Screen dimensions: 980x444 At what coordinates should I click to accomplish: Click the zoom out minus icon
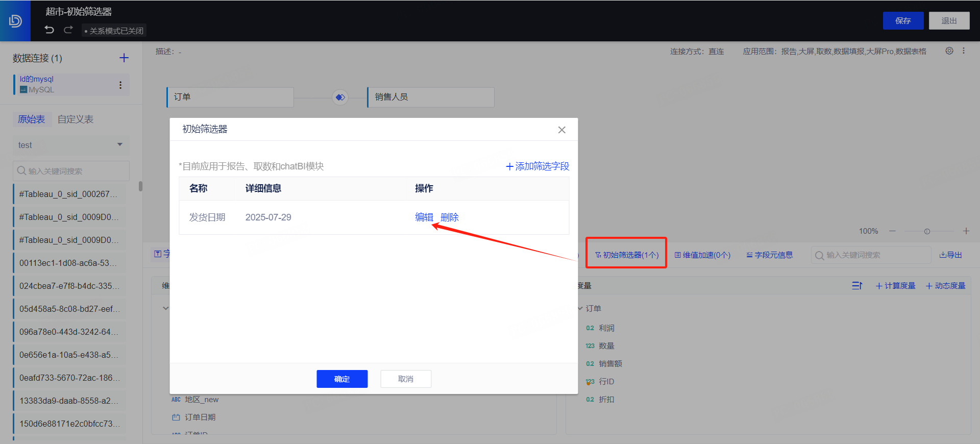pos(892,231)
